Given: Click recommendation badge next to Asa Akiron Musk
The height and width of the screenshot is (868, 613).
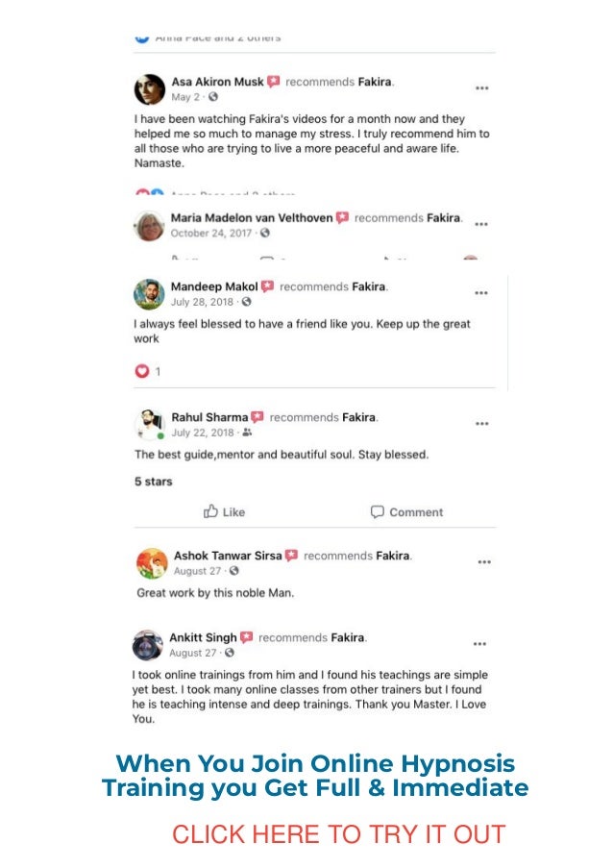Looking at the screenshot, I should (273, 82).
